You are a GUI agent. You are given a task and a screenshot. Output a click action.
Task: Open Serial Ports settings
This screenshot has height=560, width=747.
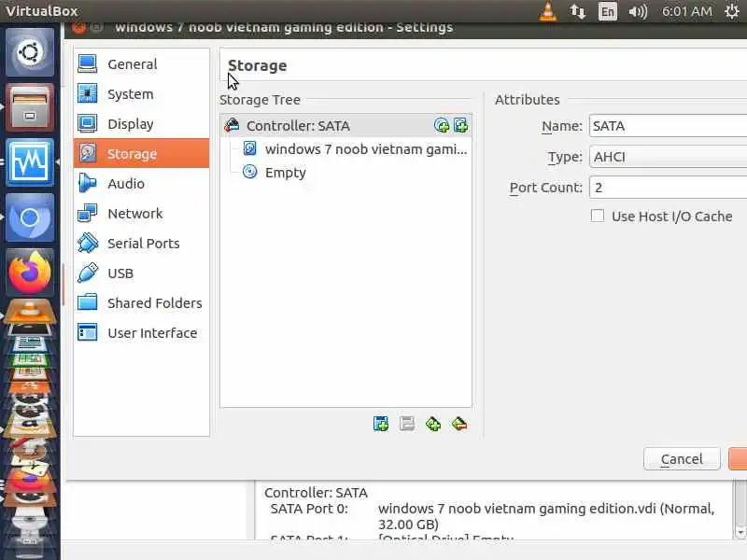pos(141,244)
